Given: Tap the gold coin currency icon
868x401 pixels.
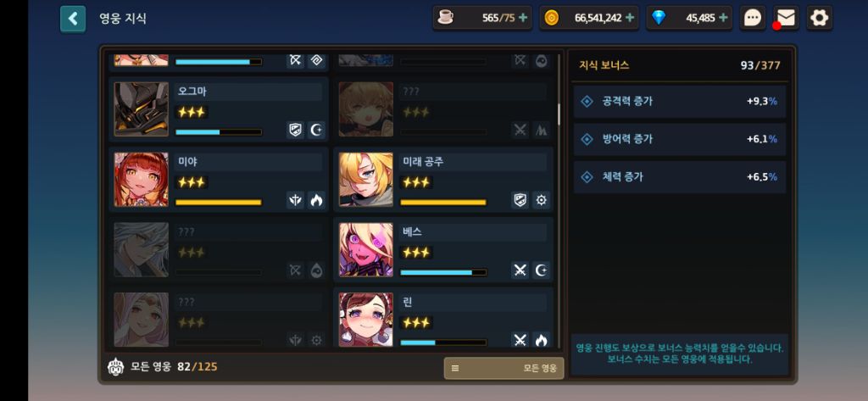Looking at the screenshot, I should [x=551, y=18].
